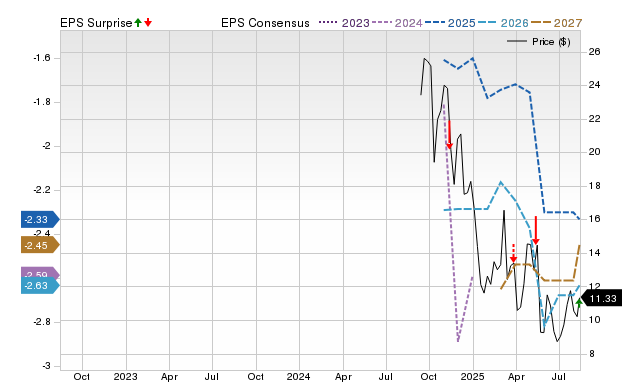Click the -2.33 blue value tag

40,220
